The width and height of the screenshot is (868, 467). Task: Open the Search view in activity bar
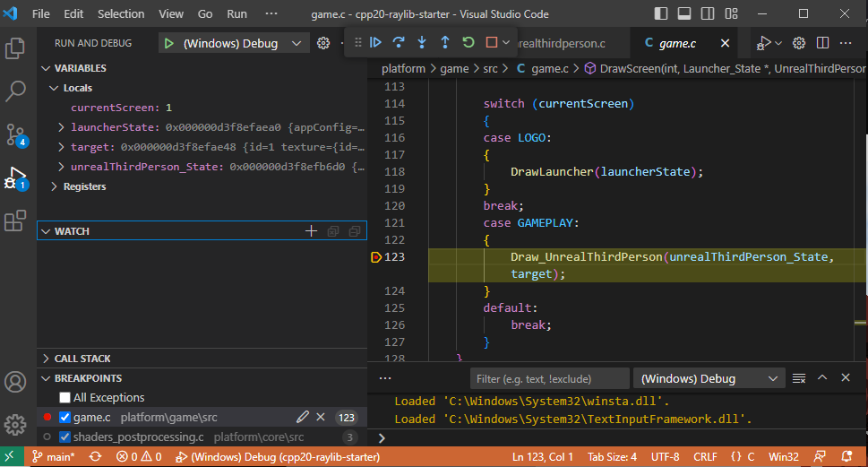point(15,91)
